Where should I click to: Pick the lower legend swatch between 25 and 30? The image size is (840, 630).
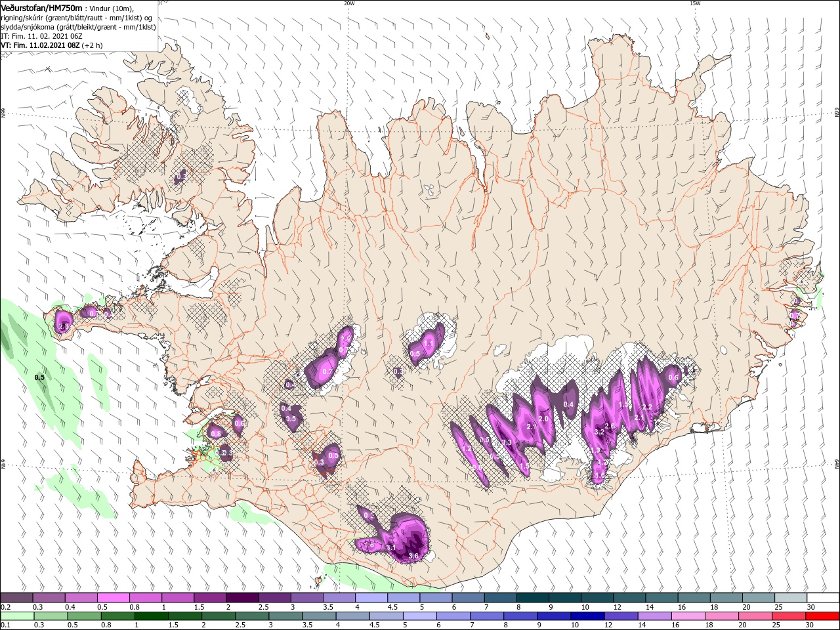[x=788, y=616]
